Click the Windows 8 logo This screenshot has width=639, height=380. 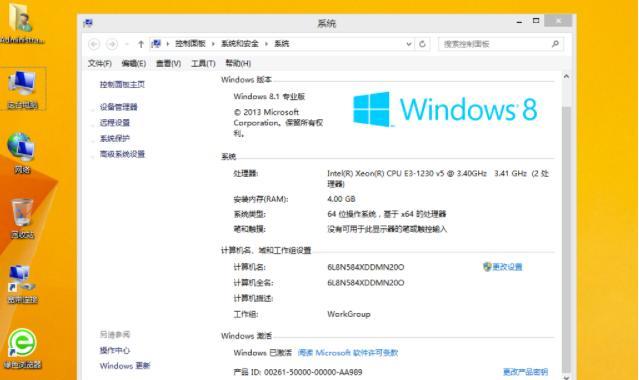click(445, 109)
